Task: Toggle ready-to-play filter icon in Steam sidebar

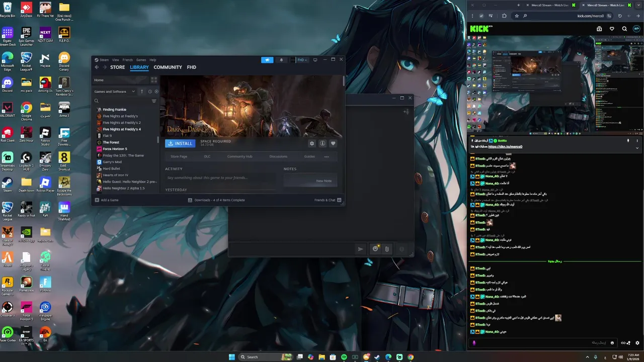Action: 156,92
